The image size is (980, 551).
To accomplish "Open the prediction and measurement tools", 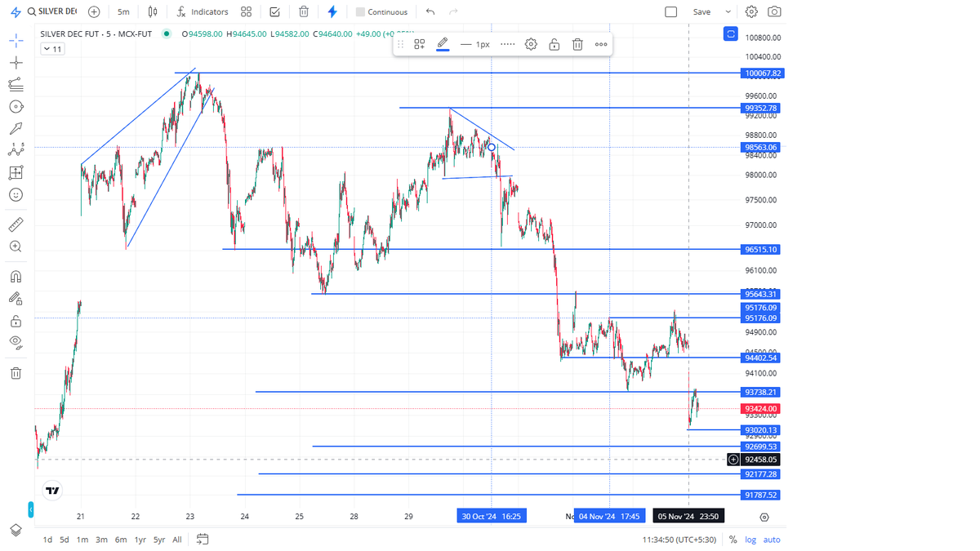I will click(x=16, y=172).
